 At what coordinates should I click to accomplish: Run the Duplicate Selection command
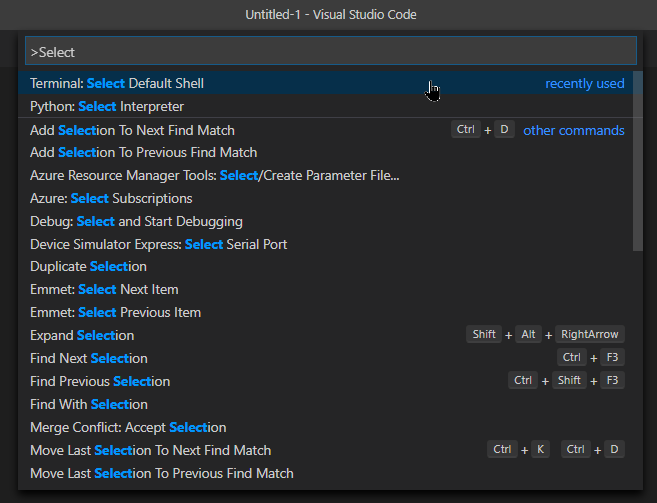pos(88,266)
